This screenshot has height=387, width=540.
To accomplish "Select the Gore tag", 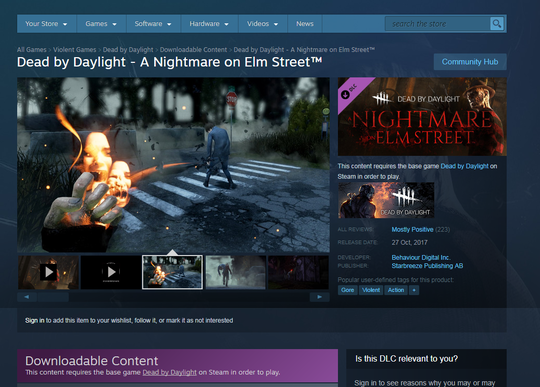I will coord(347,290).
